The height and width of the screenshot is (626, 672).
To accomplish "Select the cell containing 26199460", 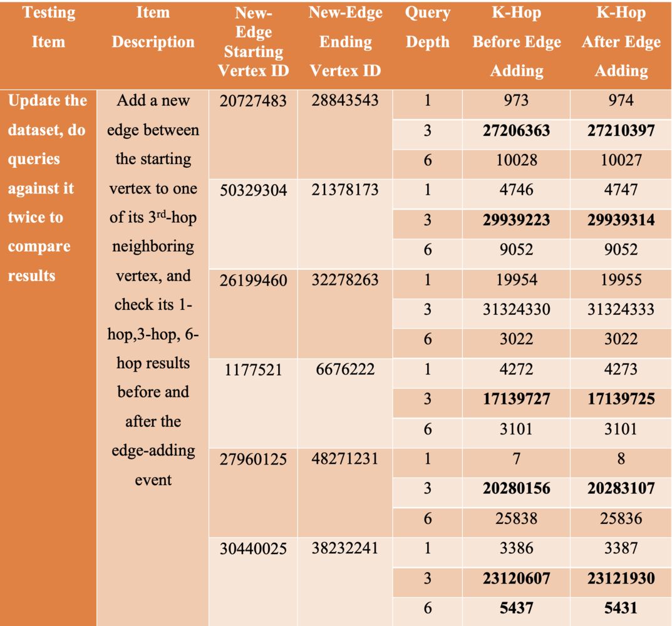I will (253, 280).
